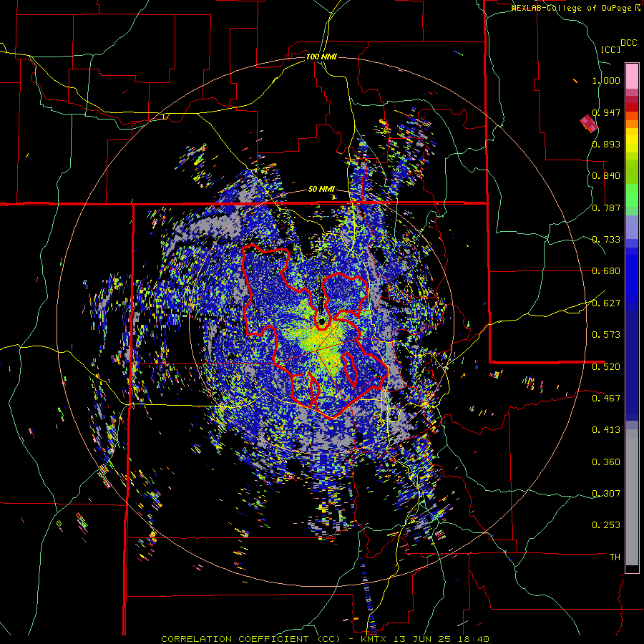This screenshot has width=644, height=644.
Task: Click the [CC] legend label
Action: (610, 49)
